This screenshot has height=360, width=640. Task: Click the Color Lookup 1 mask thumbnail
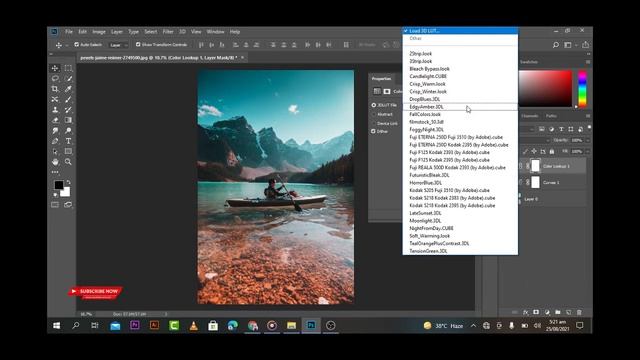535,166
